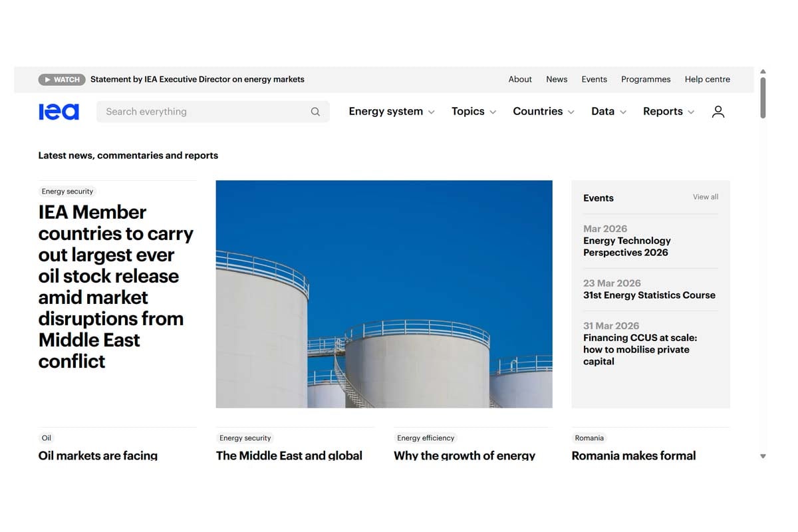Open the Help centre

pos(708,79)
